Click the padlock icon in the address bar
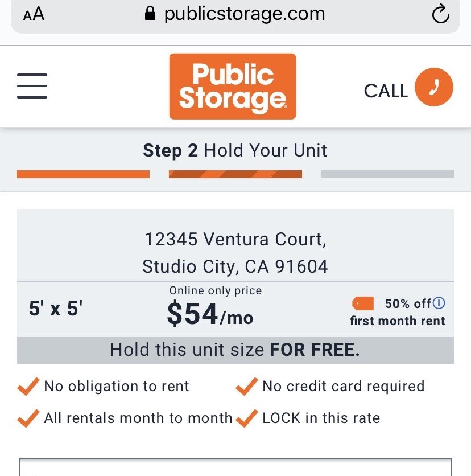Viewport: 471px width, 476px height. (x=150, y=14)
